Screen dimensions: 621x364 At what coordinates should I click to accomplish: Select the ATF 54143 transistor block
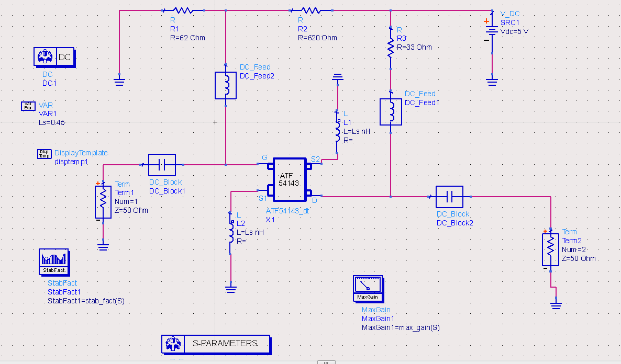[x=290, y=179]
